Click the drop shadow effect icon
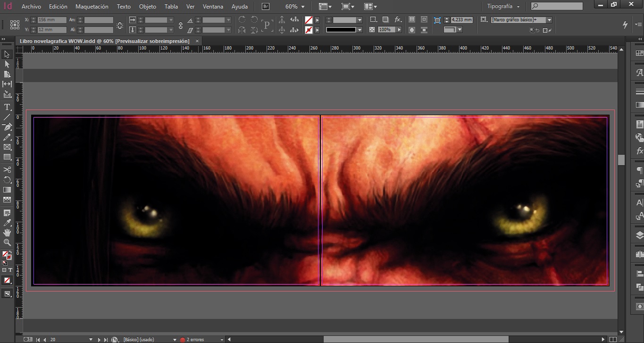 (385, 20)
